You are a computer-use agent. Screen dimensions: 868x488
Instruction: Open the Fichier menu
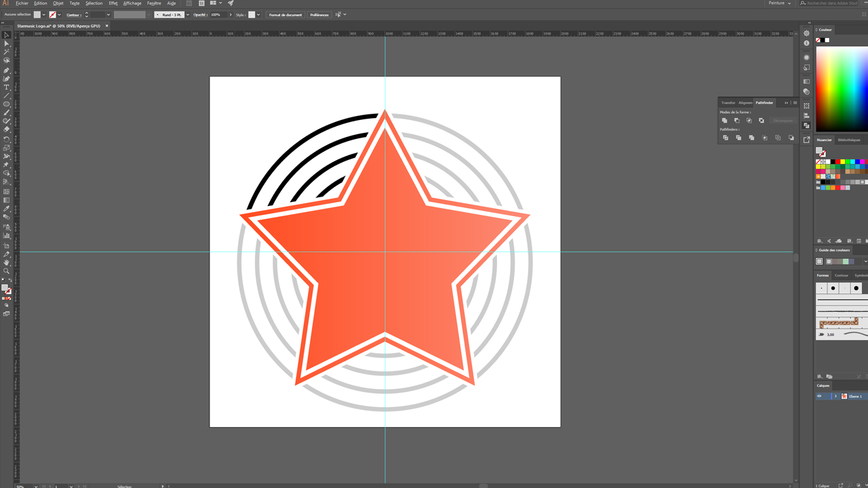(22, 3)
